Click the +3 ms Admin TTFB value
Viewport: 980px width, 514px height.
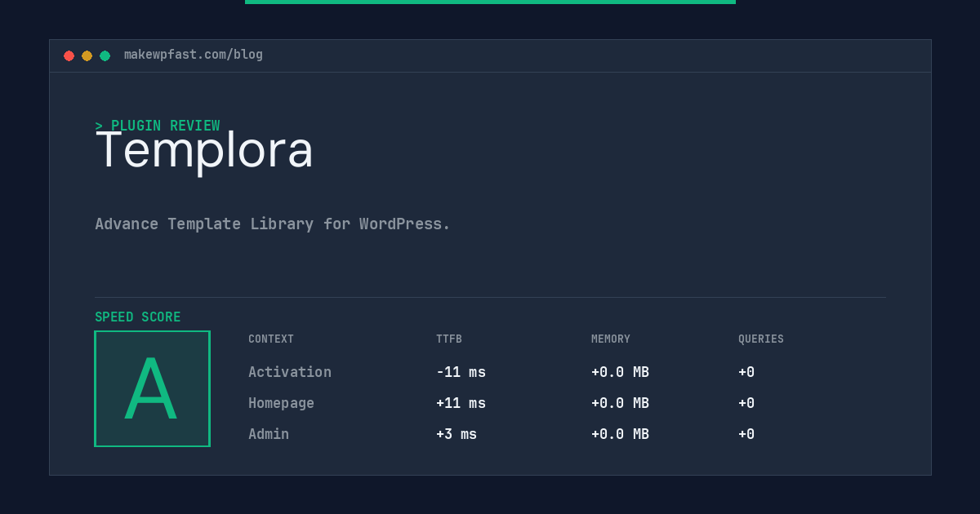[x=457, y=434]
